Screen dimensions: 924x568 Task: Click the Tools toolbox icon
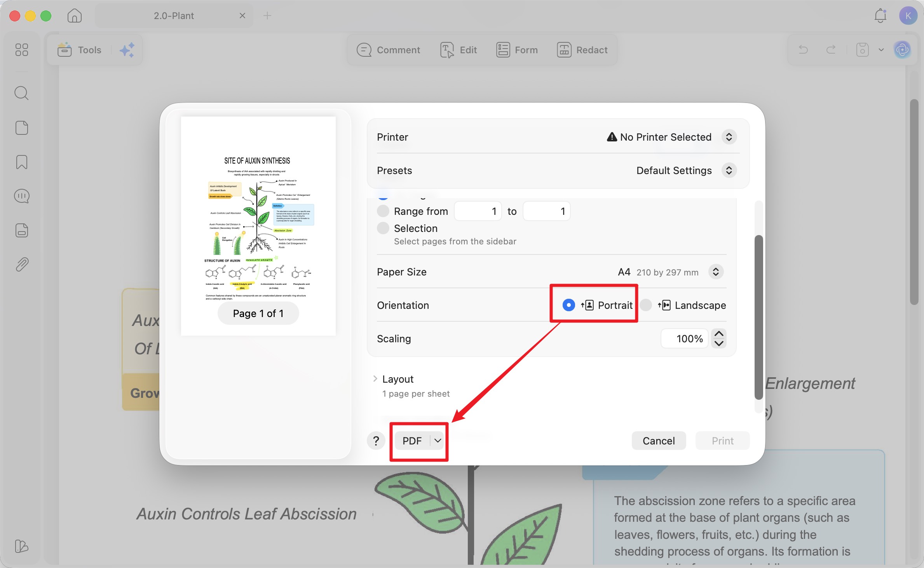65,50
